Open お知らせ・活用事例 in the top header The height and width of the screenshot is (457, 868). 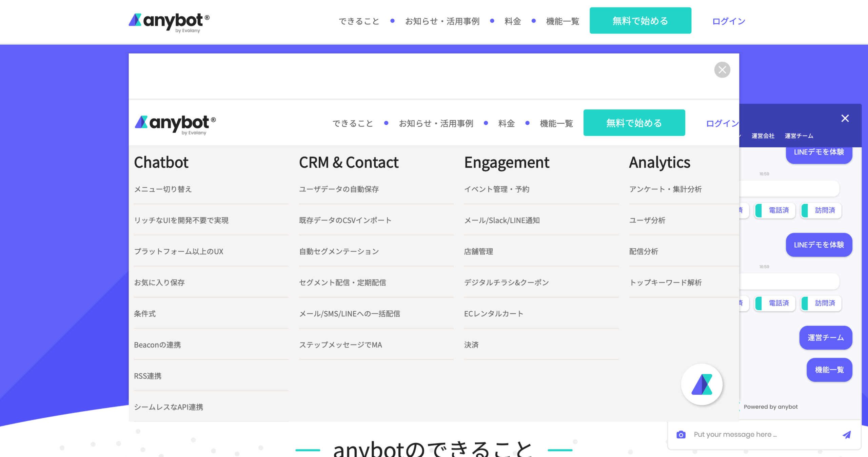pyautogui.click(x=442, y=21)
